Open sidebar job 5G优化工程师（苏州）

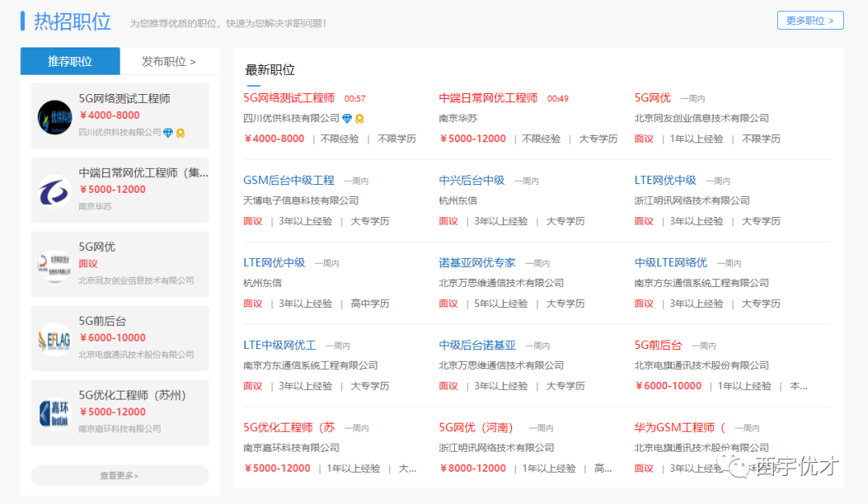133,395
